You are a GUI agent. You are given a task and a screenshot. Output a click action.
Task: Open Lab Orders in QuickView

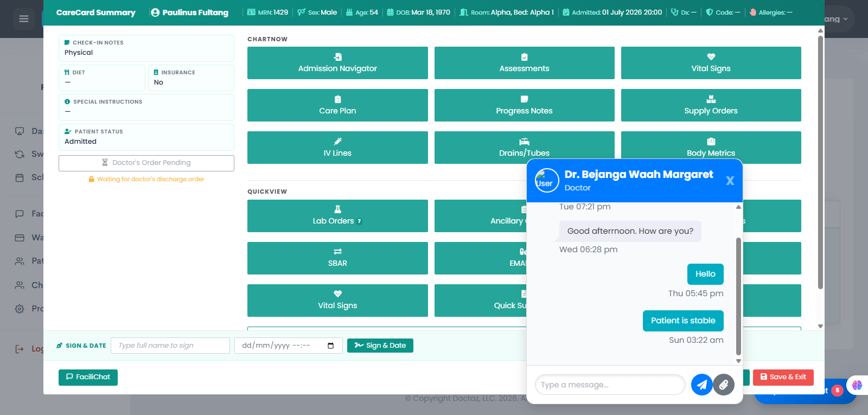337,216
